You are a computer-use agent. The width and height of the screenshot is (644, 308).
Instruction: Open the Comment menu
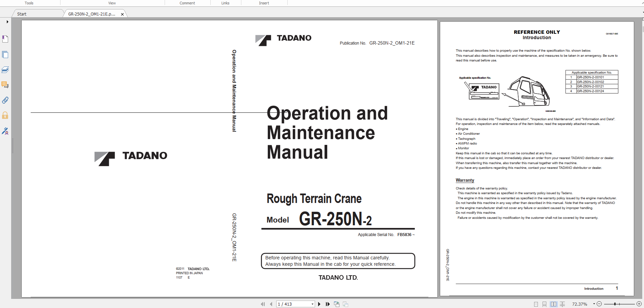coord(187,3)
